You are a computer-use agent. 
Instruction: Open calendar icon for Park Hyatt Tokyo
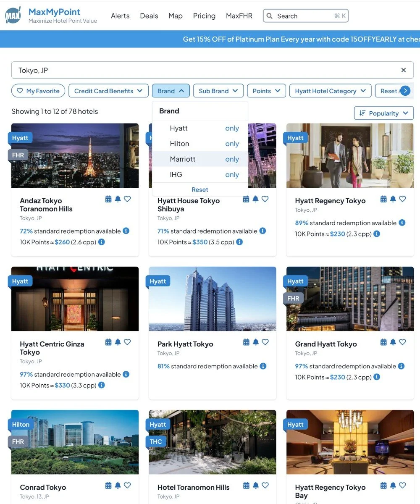click(246, 342)
